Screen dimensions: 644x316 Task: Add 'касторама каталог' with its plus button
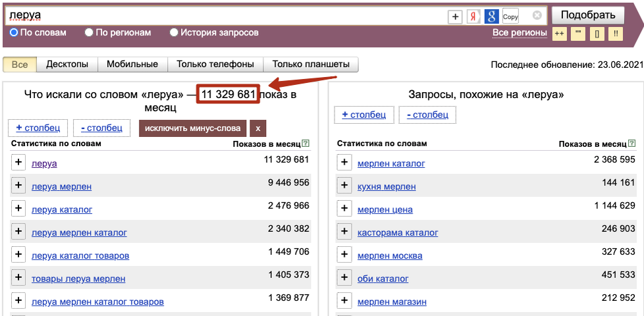click(x=344, y=232)
